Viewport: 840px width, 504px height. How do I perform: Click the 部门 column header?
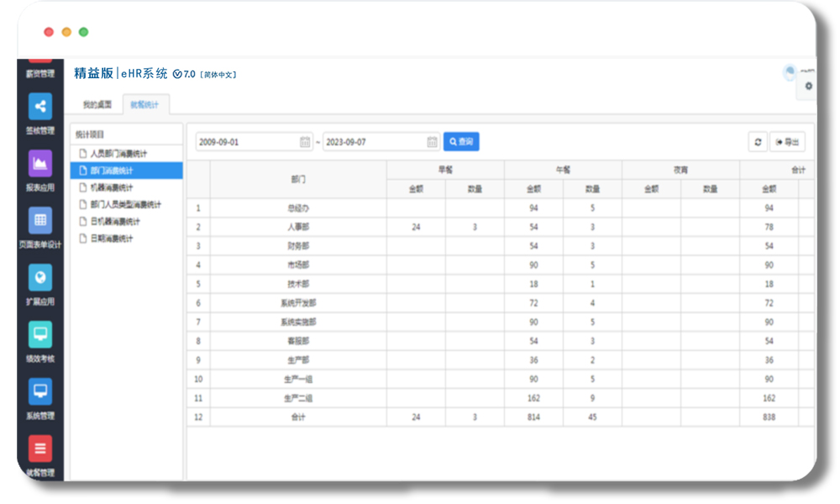(x=298, y=180)
